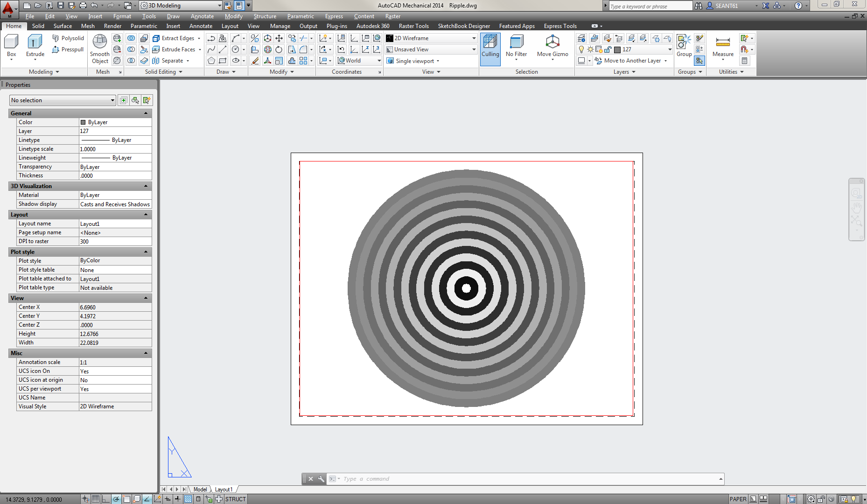Choose the Presspull tool
Viewport: 867px width, 504px height.
pos(68,49)
